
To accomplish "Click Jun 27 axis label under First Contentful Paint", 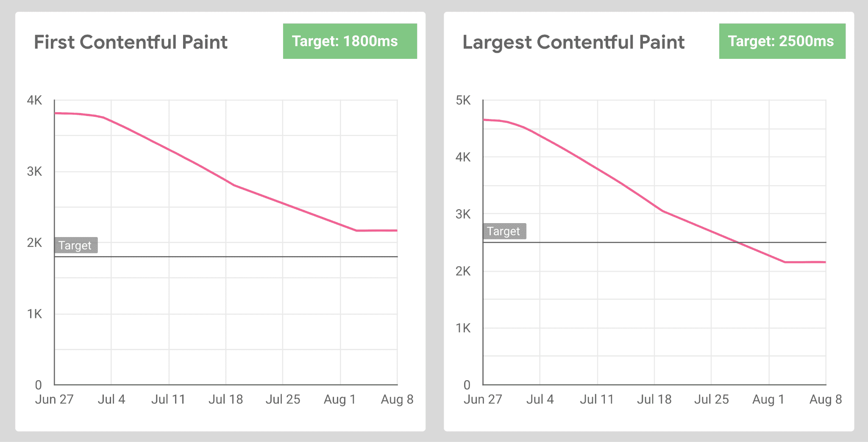I will pos(54,399).
